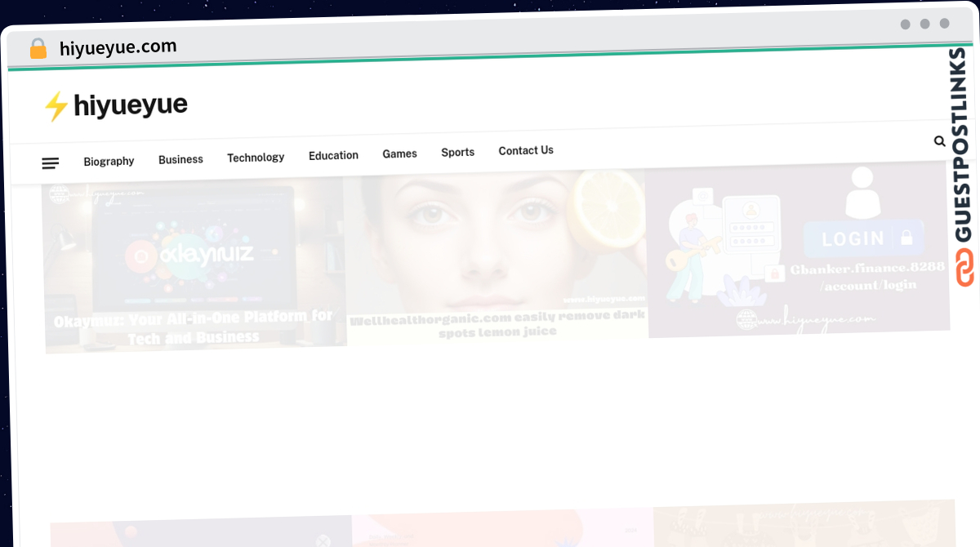
Task: Read 'Wellhealthorganic.com easily remove dark spots' headline
Action: 497,323
